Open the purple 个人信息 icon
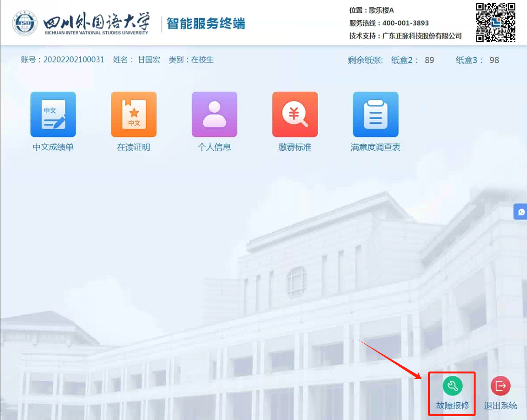Screen dimensions: 527x420 click(214, 115)
